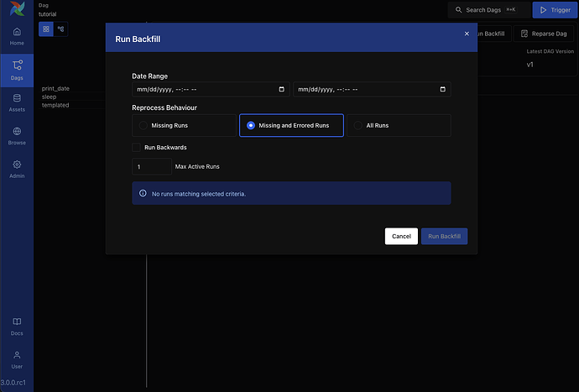Click the v1 DAG version text
The height and width of the screenshot is (392, 579).
pos(529,65)
